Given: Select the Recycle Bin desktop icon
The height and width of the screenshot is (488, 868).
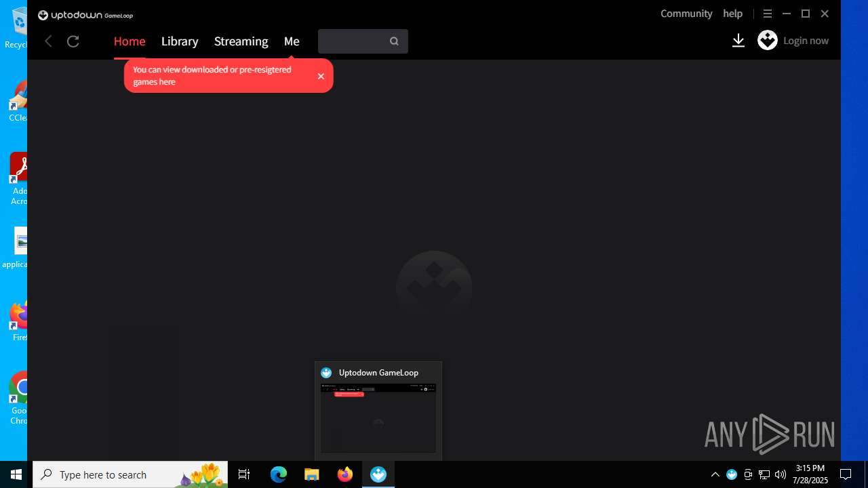Looking at the screenshot, I should tap(18, 28).
